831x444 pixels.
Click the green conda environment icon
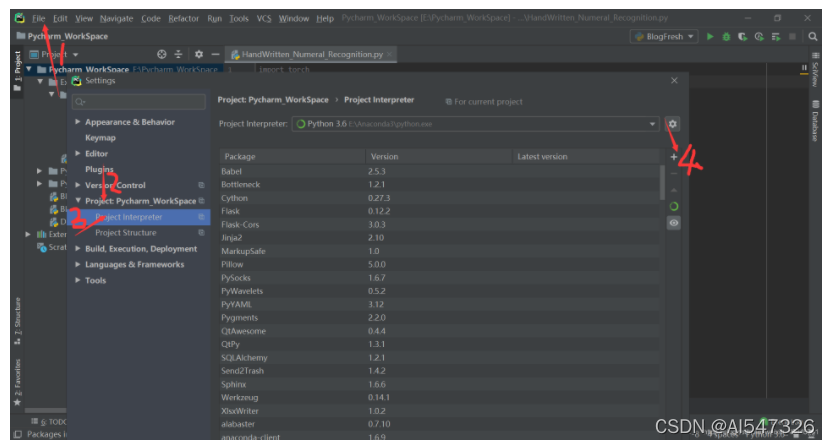coord(674,207)
